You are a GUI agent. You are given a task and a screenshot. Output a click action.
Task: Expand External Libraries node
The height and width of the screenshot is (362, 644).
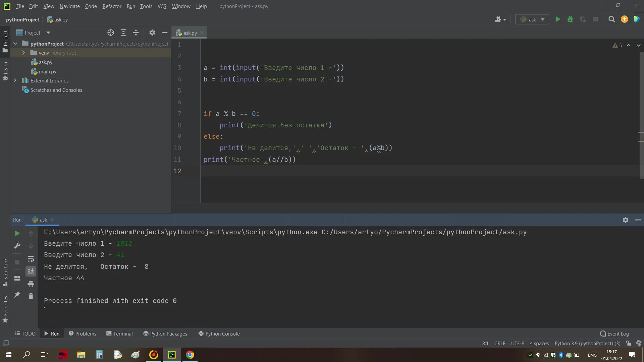click(x=15, y=80)
